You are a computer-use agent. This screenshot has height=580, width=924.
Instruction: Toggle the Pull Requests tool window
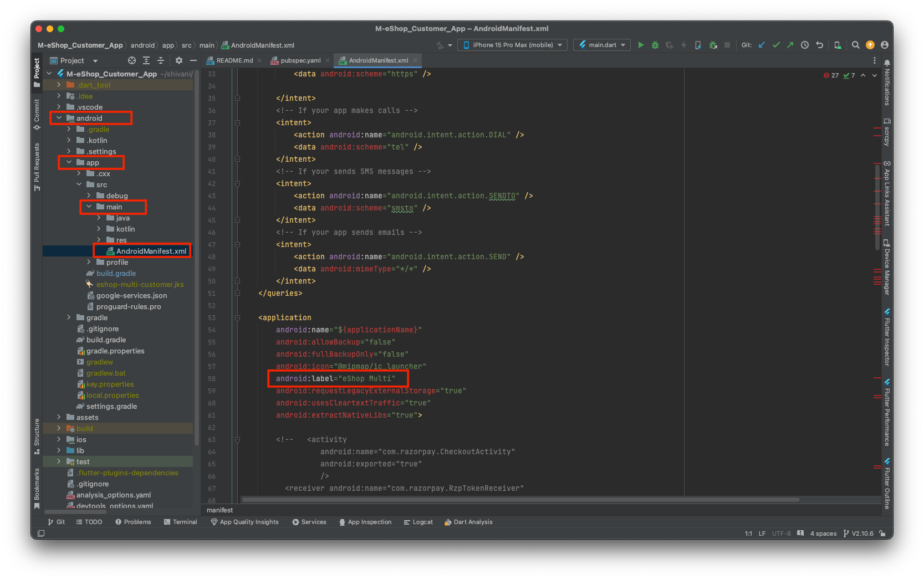pos(37,167)
